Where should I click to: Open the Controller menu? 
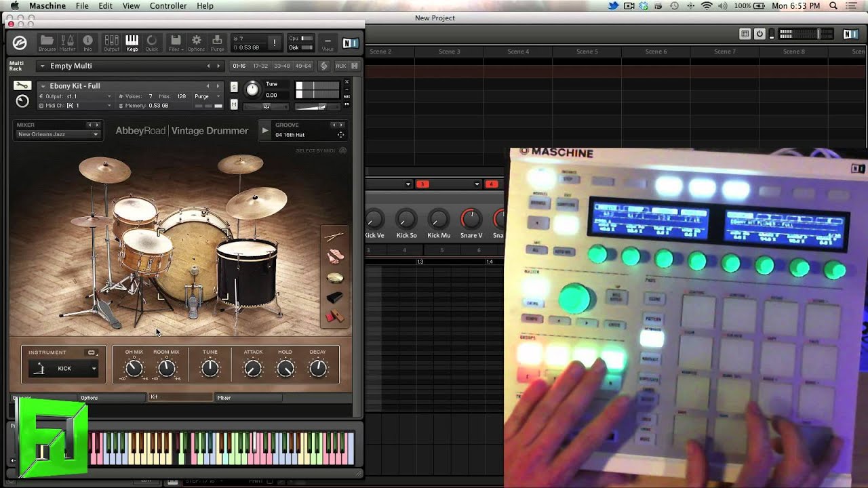tap(168, 6)
